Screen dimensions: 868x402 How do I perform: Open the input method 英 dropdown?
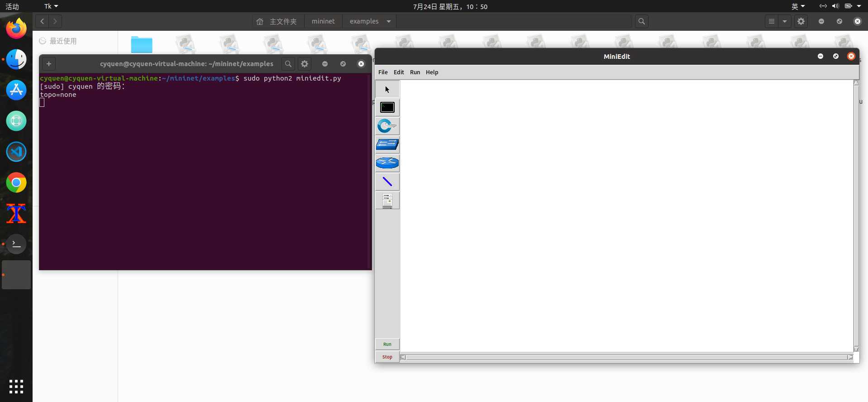click(x=798, y=6)
